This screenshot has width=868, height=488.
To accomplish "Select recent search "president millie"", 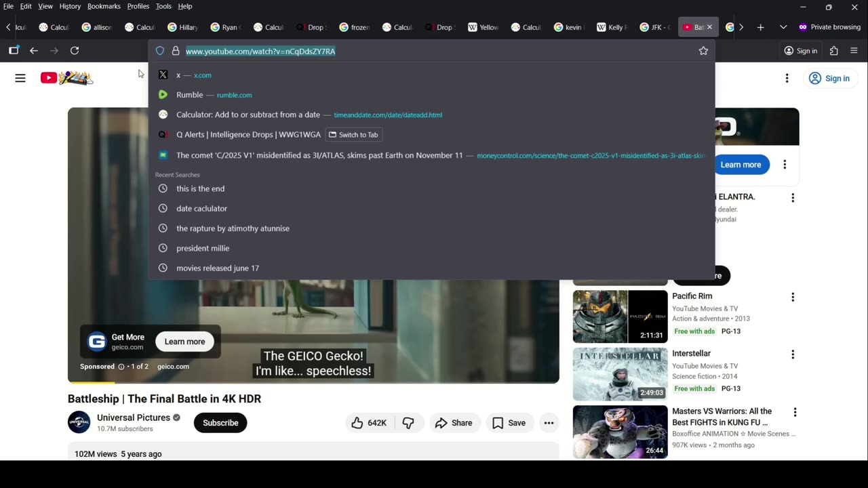I will (x=431, y=248).
